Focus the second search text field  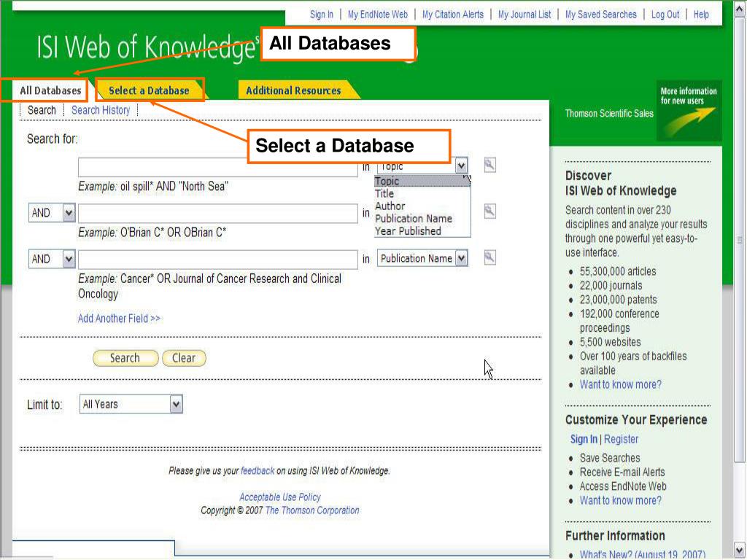point(217,213)
